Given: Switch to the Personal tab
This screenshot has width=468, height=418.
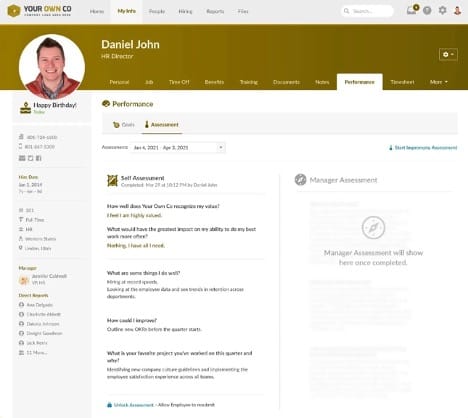Looking at the screenshot, I should pos(119,82).
